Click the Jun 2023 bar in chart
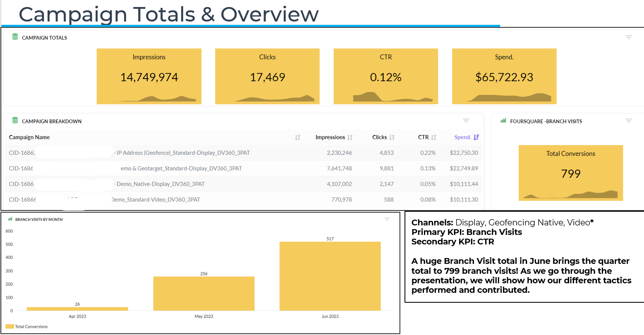 (x=330, y=276)
